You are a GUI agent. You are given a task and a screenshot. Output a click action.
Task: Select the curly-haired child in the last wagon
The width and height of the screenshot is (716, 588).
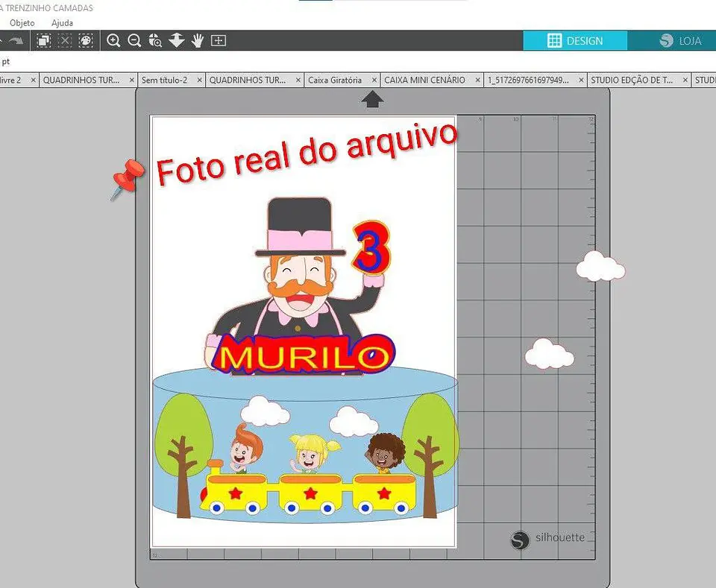(385, 452)
